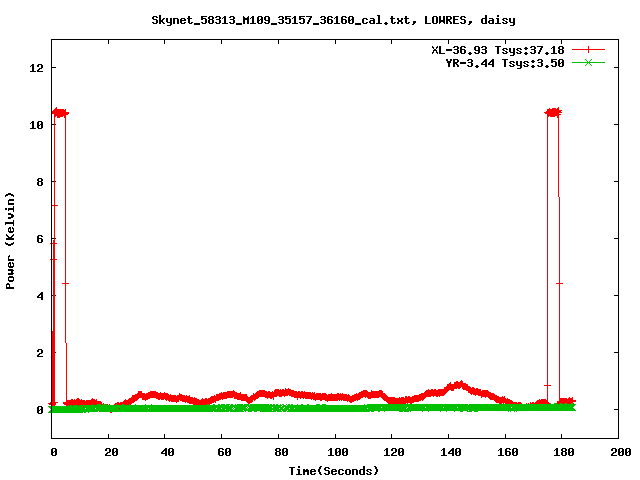Viewport: 640px width, 480px height.
Task: Click the red calibration spike plateau near 178 seconds
Action: click(x=553, y=112)
